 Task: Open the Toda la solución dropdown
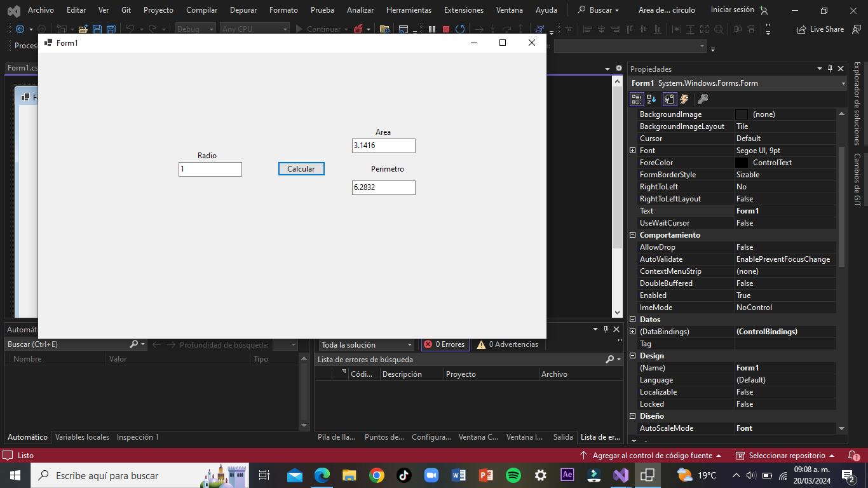[366, 344]
